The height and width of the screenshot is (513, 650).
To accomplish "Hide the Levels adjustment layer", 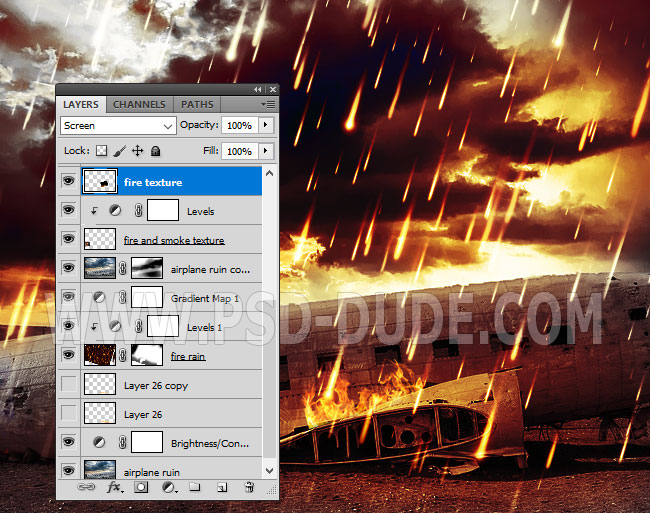I will pyautogui.click(x=68, y=210).
